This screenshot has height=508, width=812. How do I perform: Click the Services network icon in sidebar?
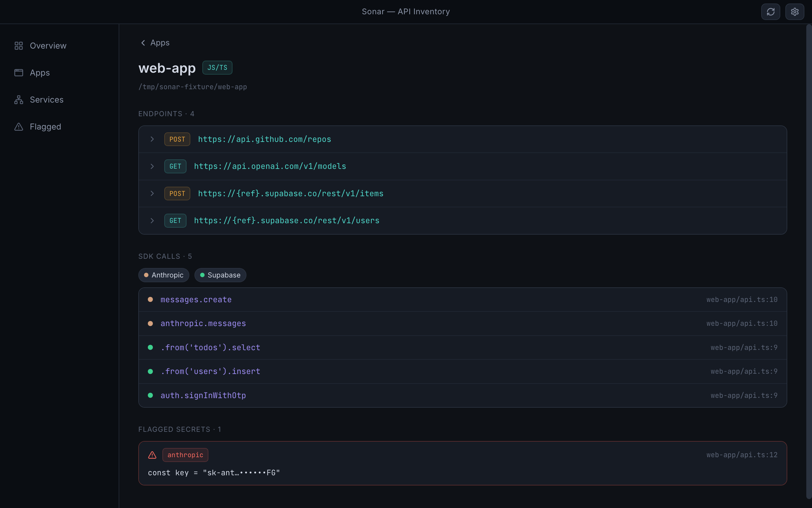(x=19, y=100)
